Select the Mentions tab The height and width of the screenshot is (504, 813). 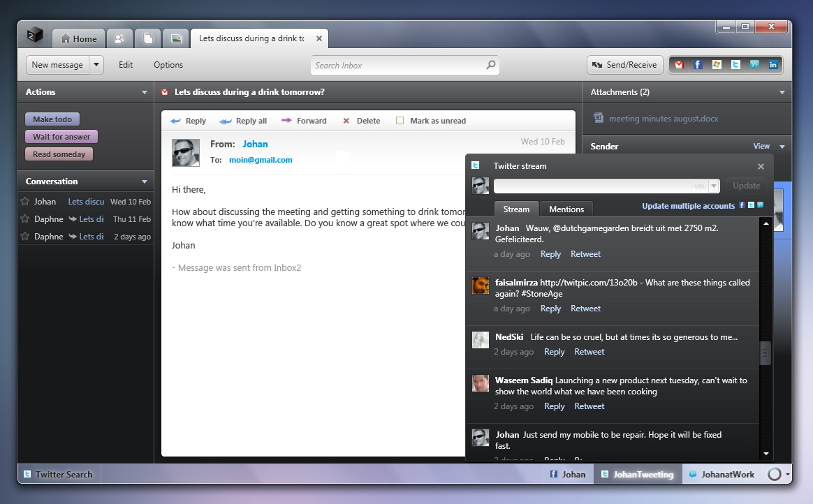coord(566,209)
